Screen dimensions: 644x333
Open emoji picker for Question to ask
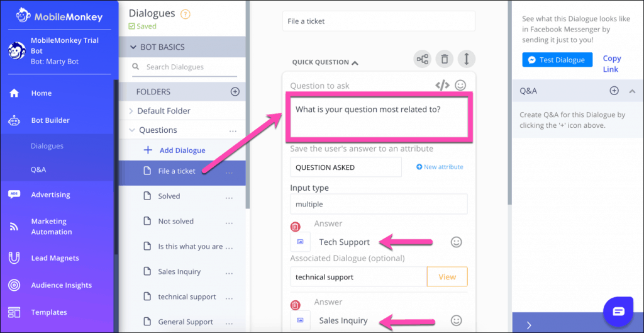[x=460, y=86]
